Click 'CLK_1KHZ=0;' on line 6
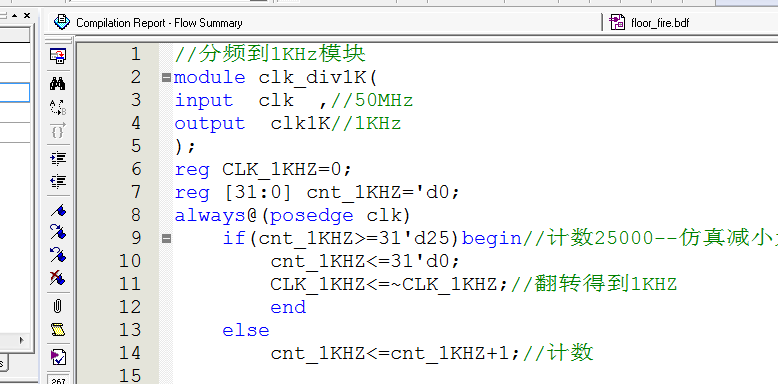 pos(287,170)
